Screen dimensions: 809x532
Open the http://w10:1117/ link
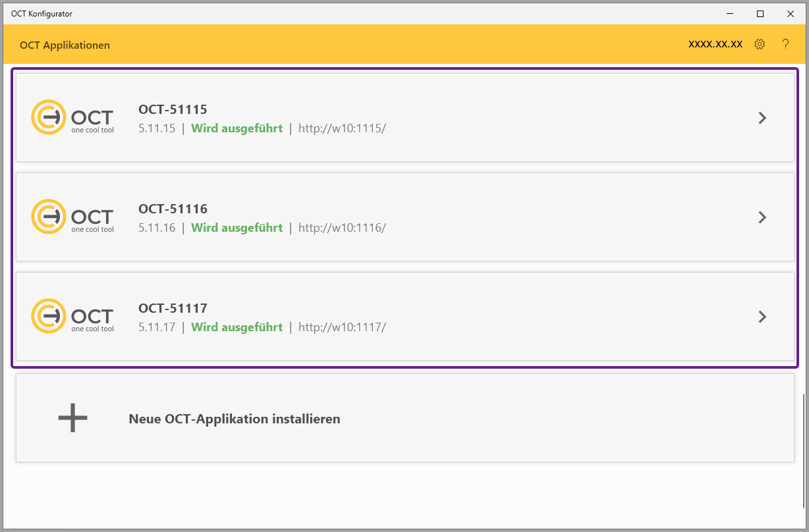pos(342,327)
